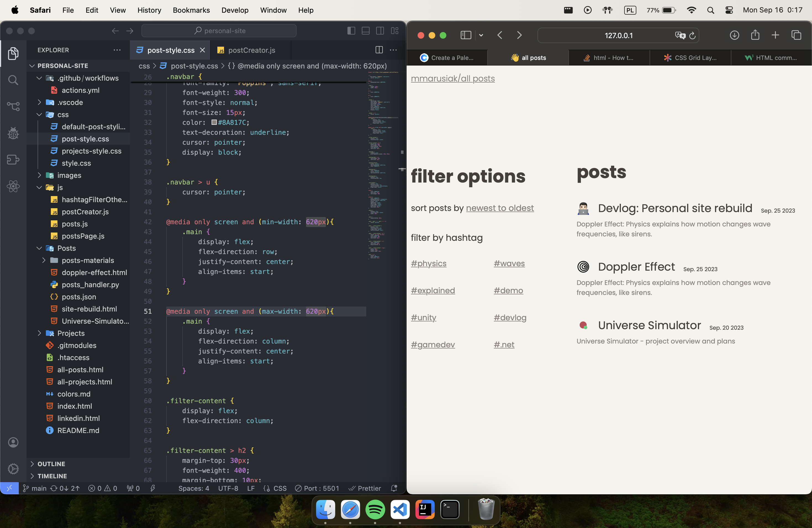Split the editor to the right
The height and width of the screenshot is (528, 812).
coord(379,50)
